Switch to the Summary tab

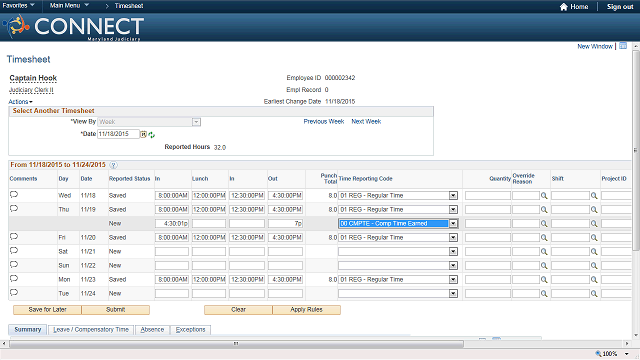[x=28, y=329]
